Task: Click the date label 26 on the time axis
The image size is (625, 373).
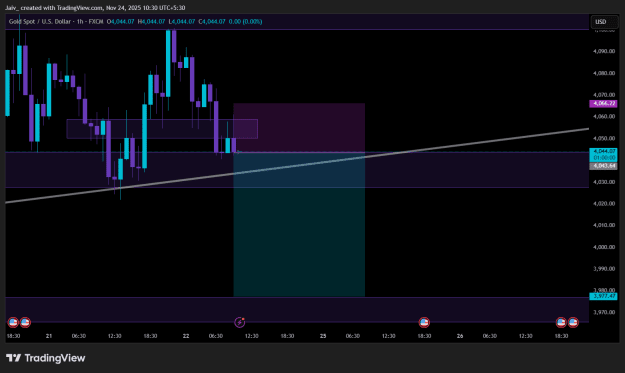Action: tap(460, 336)
